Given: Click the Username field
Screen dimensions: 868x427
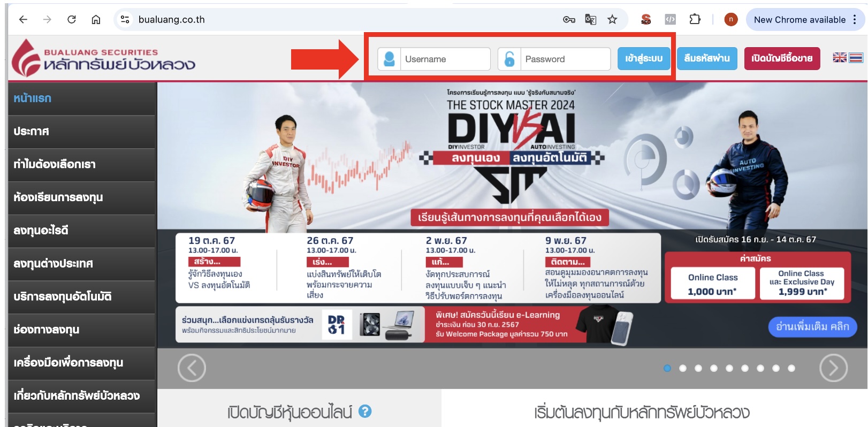Looking at the screenshot, I should click(434, 59).
